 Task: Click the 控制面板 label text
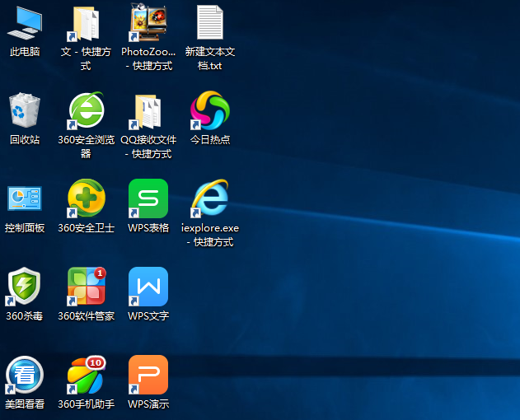pos(25,228)
